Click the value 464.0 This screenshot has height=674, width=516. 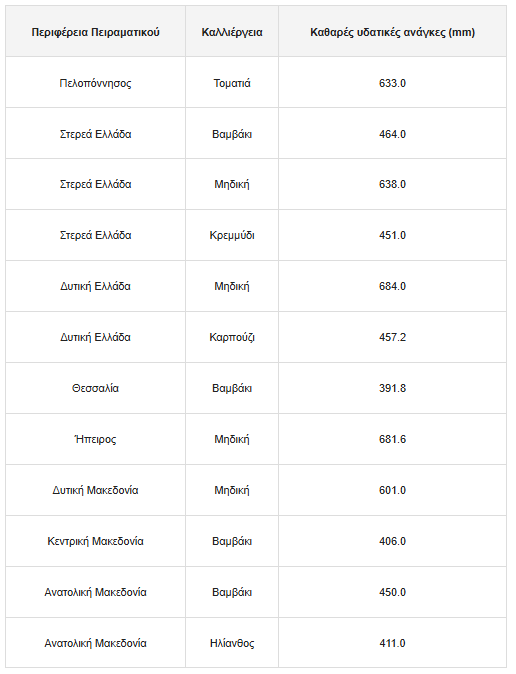tap(392, 134)
